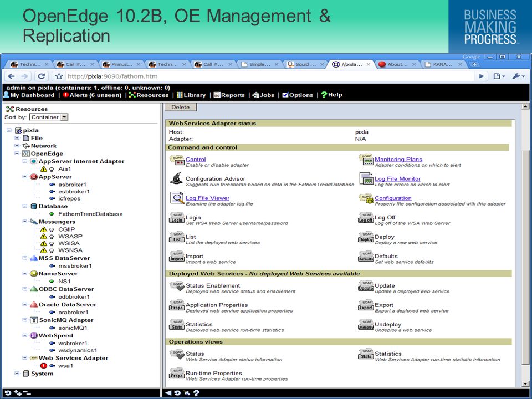Collapse the OpenEdge tree node

click(17, 154)
